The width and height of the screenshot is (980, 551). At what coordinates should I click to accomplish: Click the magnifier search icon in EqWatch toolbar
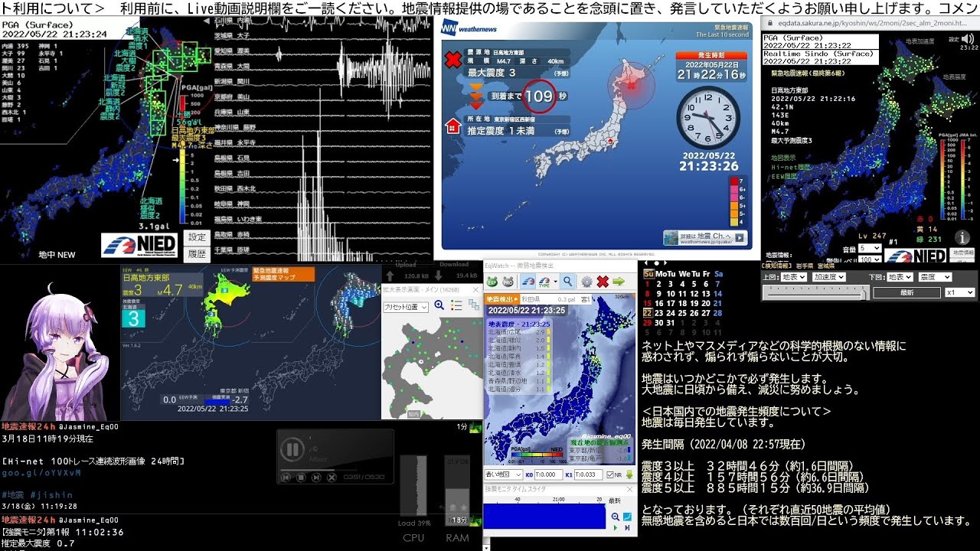click(x=568, y=282)
